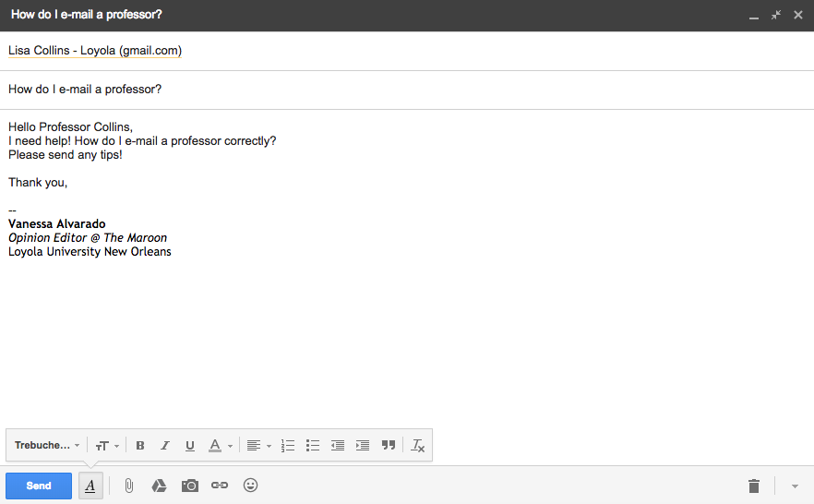
Task: Discard draft with the trash icon
Action: [x=754, y=486]
